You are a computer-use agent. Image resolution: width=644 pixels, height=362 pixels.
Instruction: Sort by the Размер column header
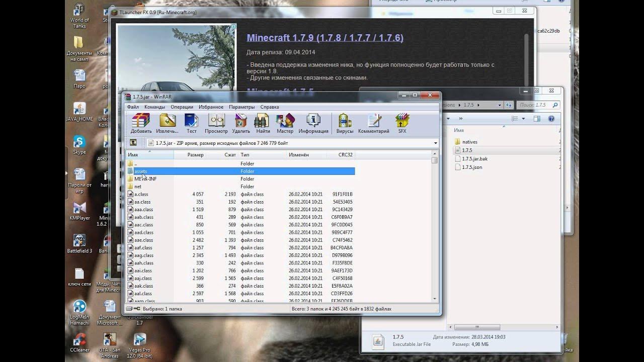click(x=190, y=155)
